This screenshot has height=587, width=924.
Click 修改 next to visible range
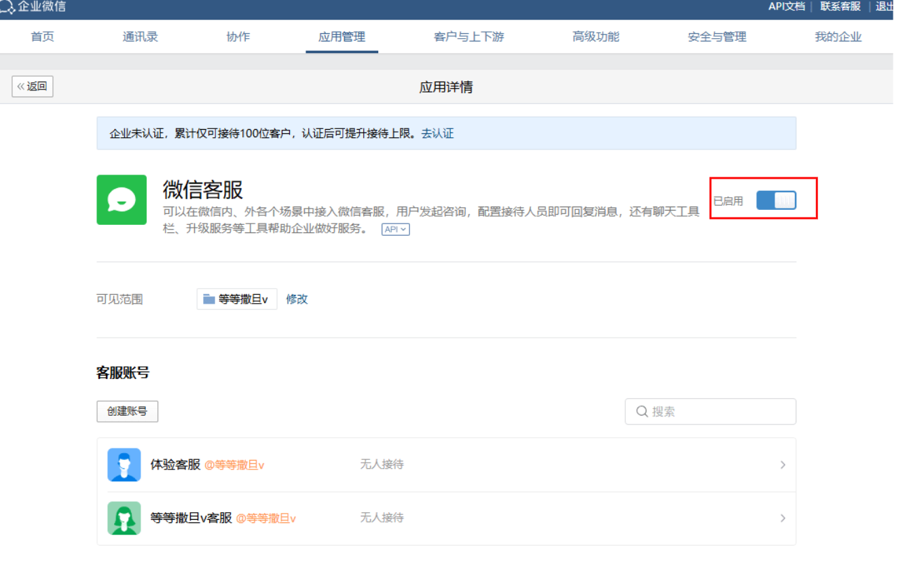tap(297, 299)
